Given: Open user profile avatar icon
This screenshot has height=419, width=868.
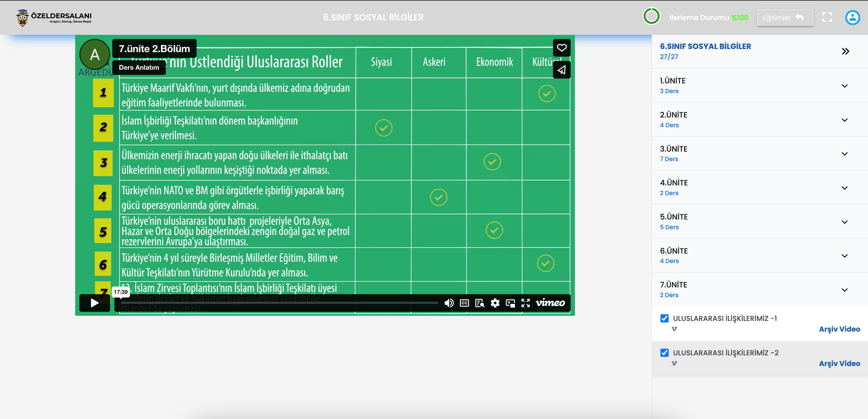Looking at the screenshot, I should click(852, 18).
